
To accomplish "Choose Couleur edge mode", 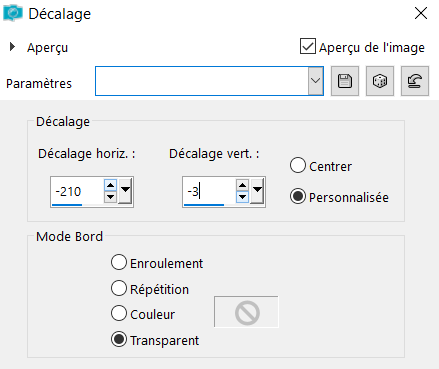I will pos(119,313).
